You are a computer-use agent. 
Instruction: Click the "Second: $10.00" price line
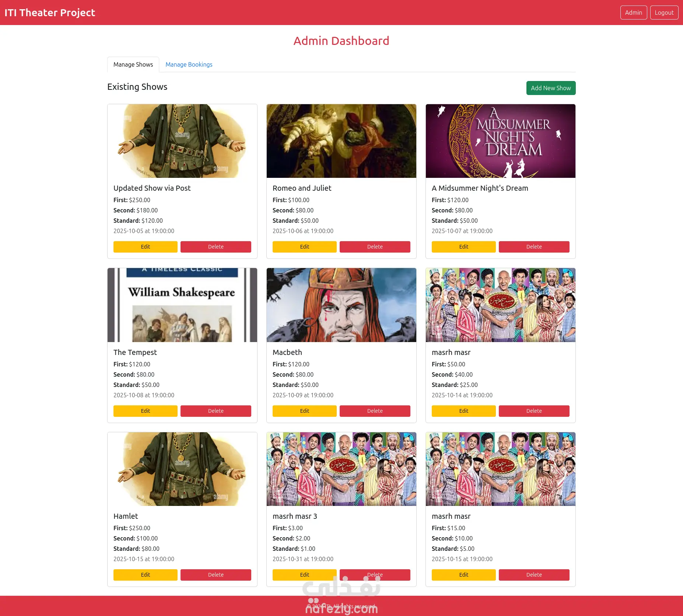pyautogui.click(x=452, y=538)
